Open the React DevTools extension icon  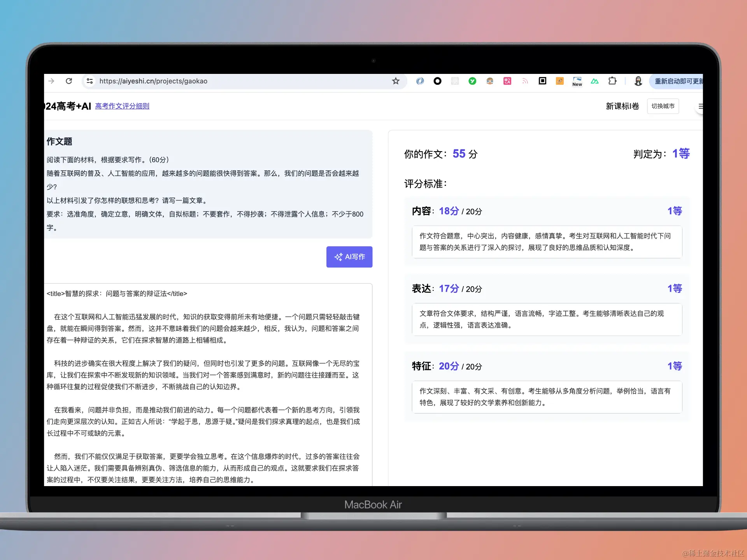coord(455,81)
